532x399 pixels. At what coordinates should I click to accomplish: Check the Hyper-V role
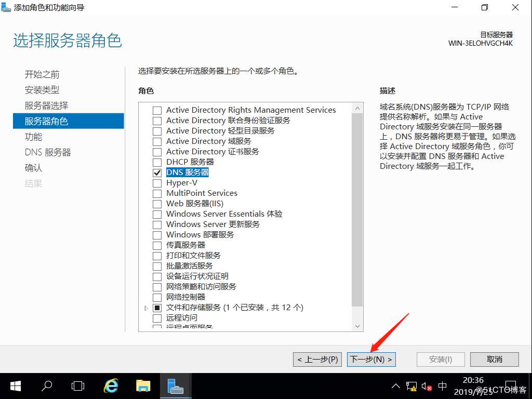[x=157, y=183]
